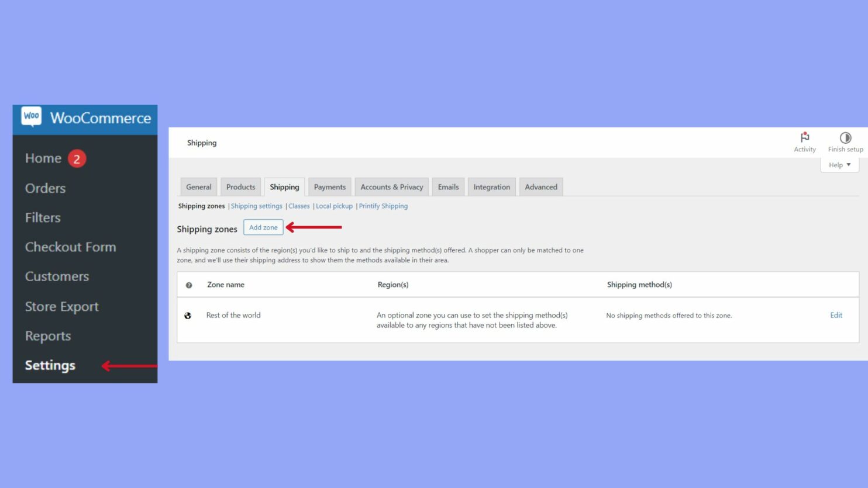The image size is (868, 488).
Task: Switch to the Payments tab
Action: 329,186
